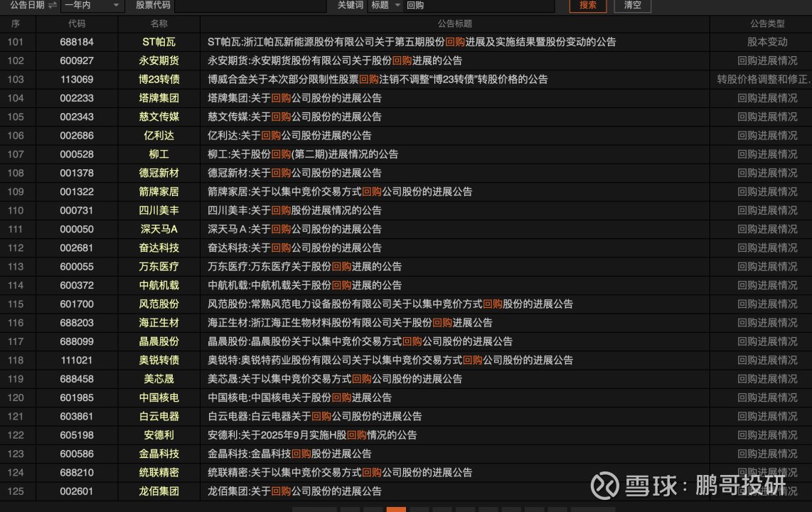Click stock code 600055
Screen dimensions: 812x512
tap(77, 267)
